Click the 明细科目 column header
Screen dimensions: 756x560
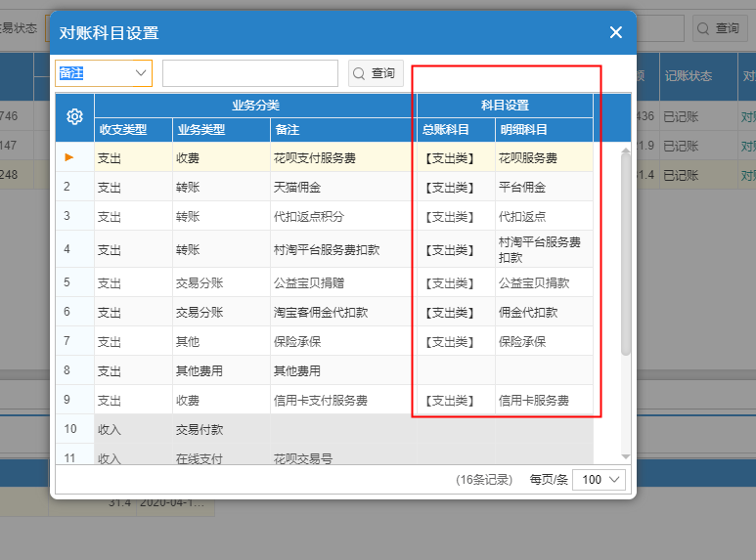(544, 130)
